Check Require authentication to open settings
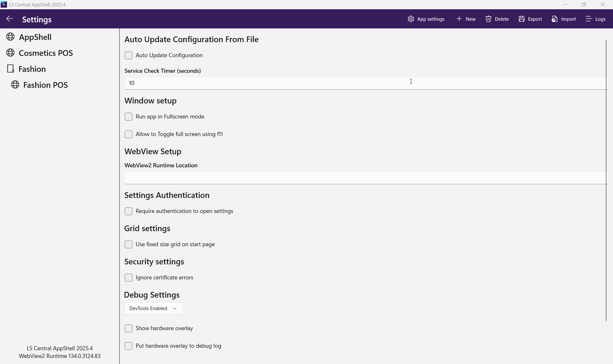613x364 pixels. tap(128, 211)
